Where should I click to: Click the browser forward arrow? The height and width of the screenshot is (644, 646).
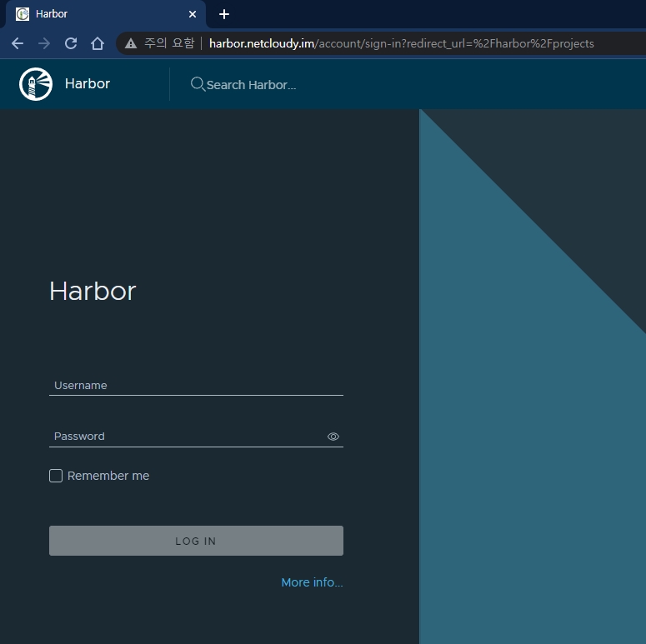click(44, 43)
